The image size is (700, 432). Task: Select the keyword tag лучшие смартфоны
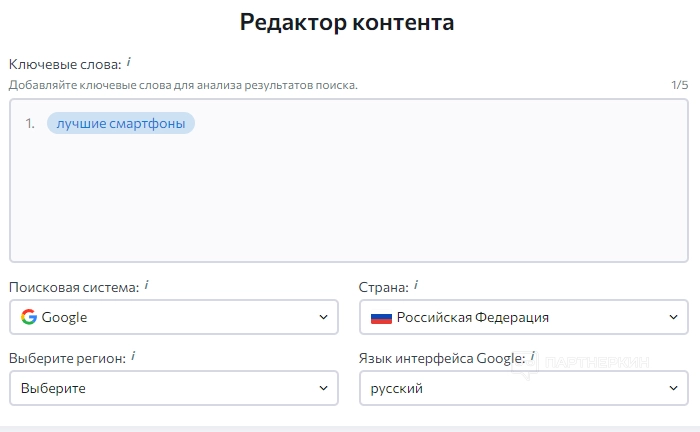coord(120,124)
